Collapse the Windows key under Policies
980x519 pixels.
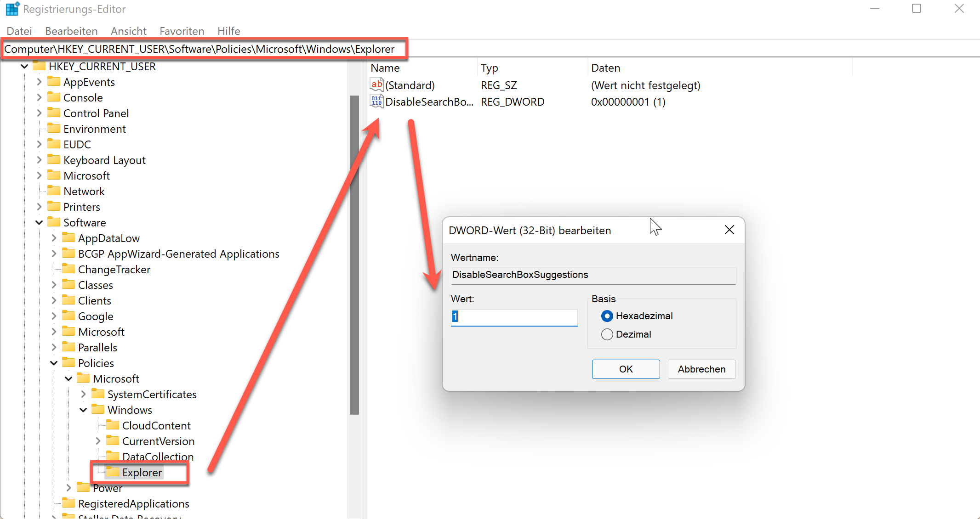click(x=83, y=410)
